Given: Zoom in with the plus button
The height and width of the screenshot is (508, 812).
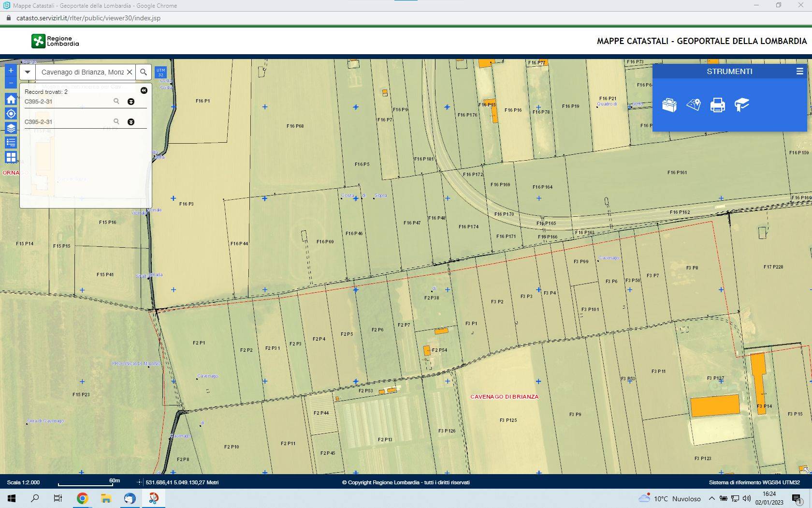Looking at the screenshot, I should click(11, 71).
